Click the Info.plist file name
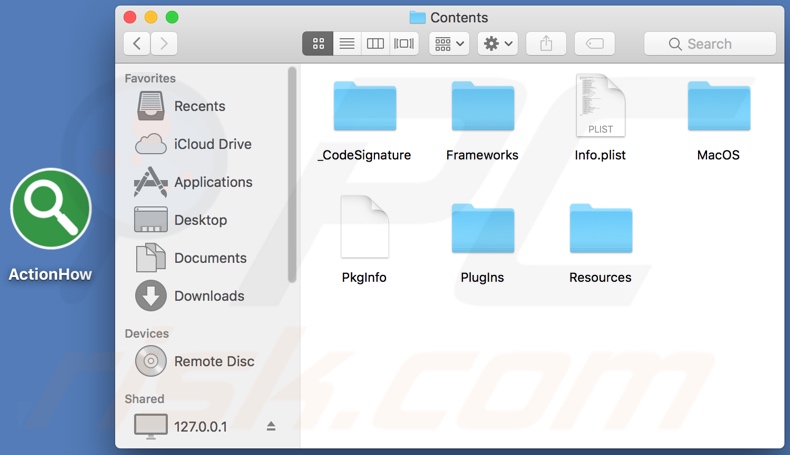 tap(600, 155)
